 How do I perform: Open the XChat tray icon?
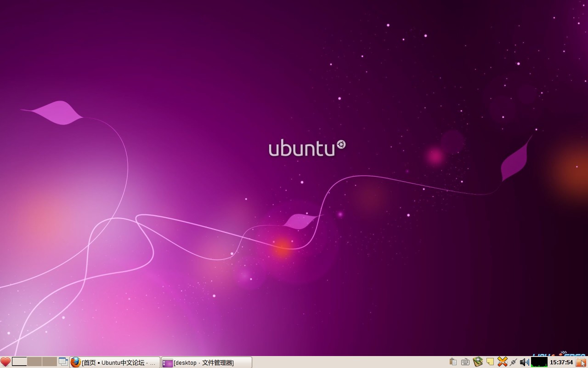click(502, 362)
